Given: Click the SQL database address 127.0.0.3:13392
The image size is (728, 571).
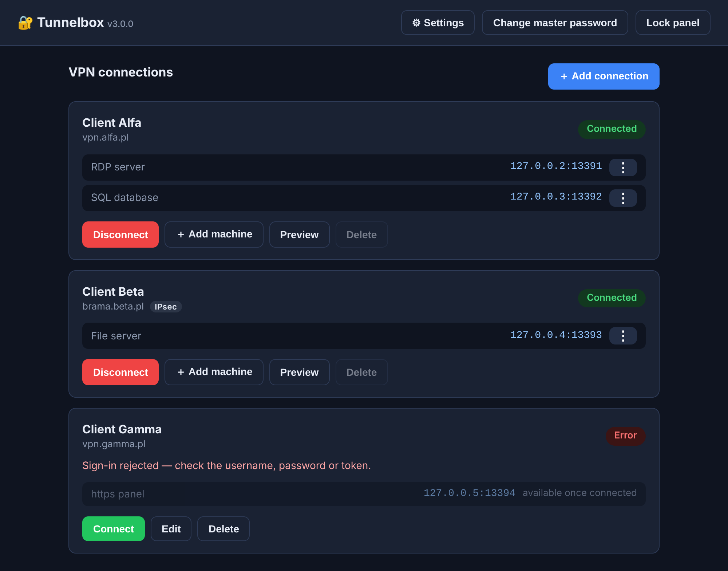Looking at the screenshot, I should coord(556,197).
